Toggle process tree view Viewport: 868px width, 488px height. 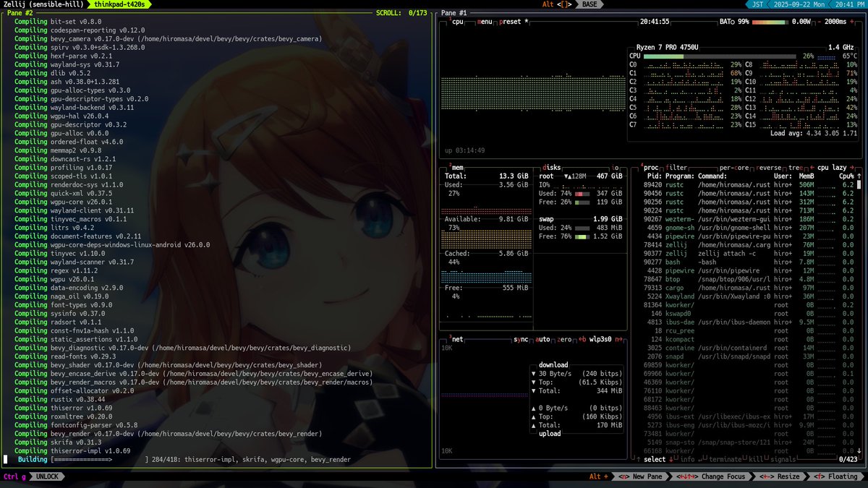(x=796, y=167)
